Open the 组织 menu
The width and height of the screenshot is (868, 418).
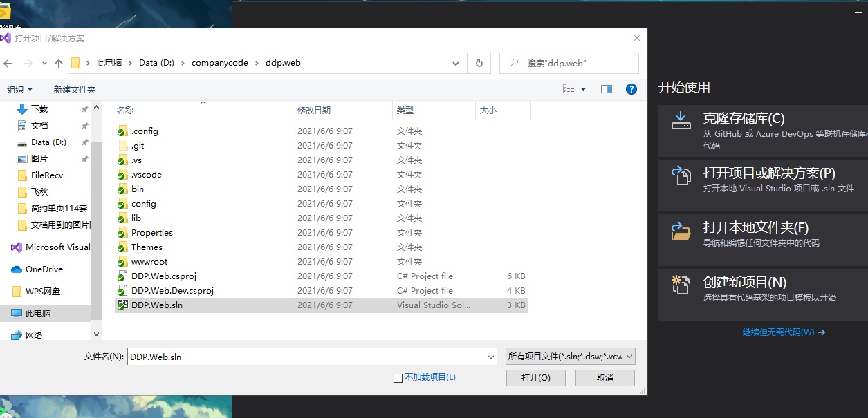pos(19,90)
